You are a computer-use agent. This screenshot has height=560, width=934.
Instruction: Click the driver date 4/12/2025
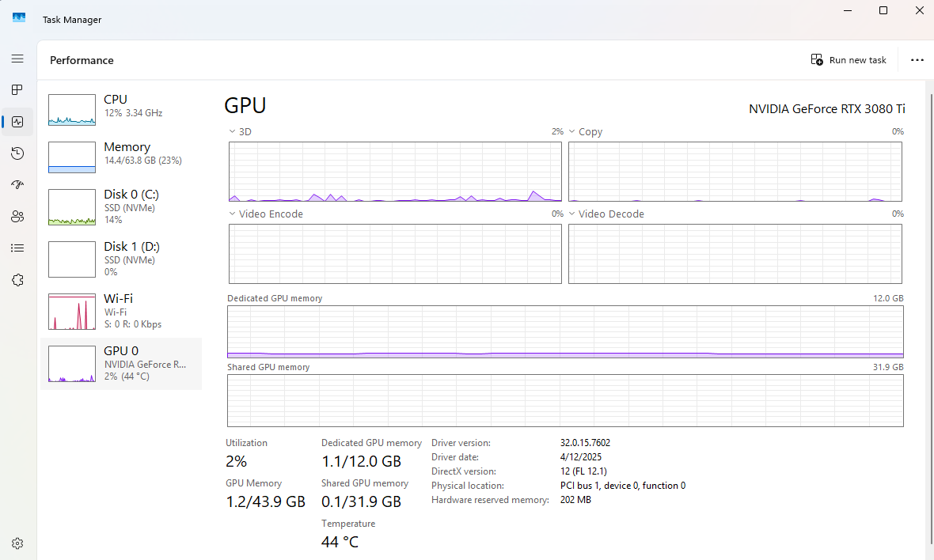(x=581, y=457)
